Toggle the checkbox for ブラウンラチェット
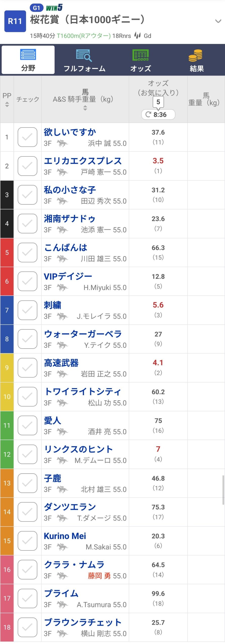Screen dimensions: 225x644 [27, 627]
